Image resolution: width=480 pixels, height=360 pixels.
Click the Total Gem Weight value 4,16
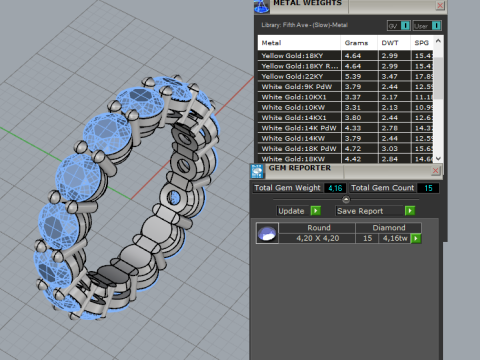click(335, 188)
